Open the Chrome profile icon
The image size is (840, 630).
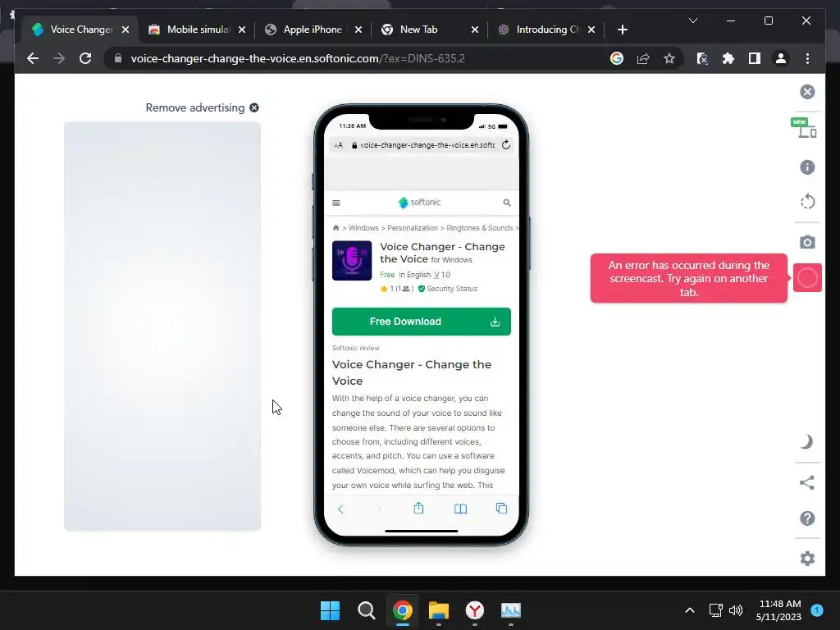(781, 58)
